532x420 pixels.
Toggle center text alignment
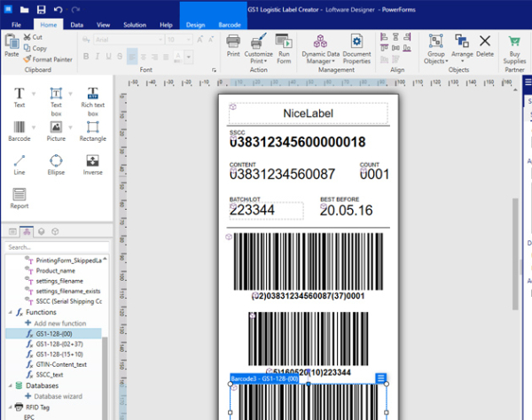pos(144,57)
